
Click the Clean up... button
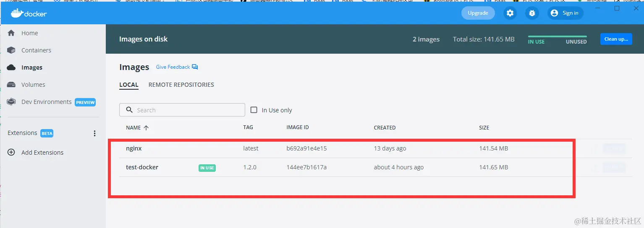click(x=616, y=39)
